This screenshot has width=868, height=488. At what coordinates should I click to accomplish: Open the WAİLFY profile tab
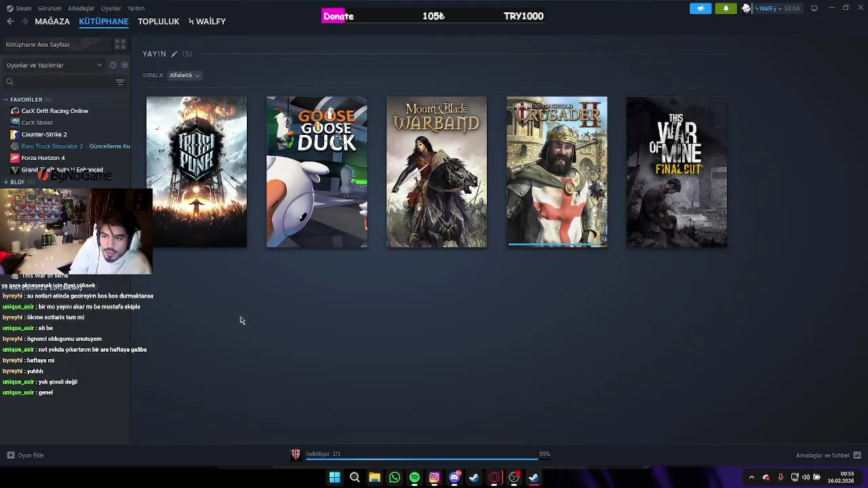pyautogui.click(x=207, y=22)
